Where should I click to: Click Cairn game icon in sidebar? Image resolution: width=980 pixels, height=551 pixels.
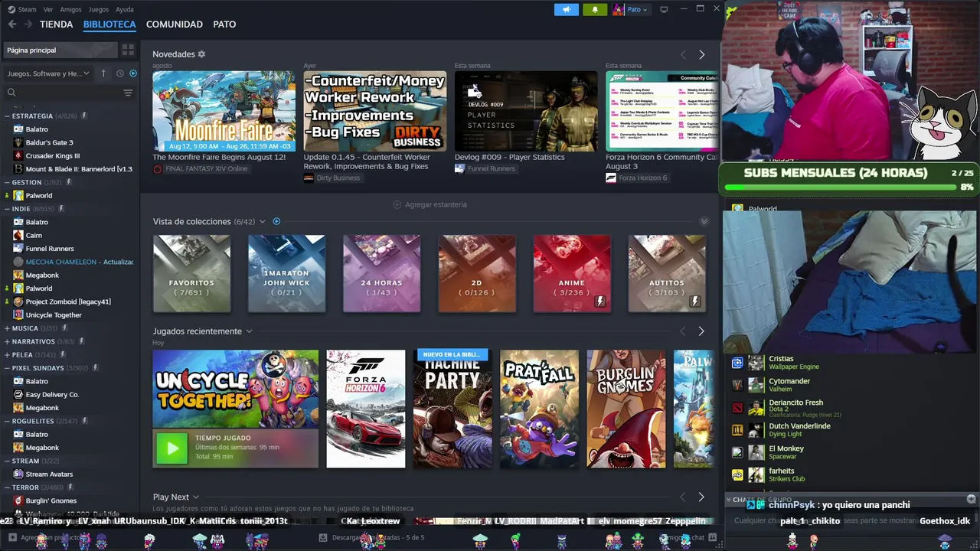[x=18, y=235]
